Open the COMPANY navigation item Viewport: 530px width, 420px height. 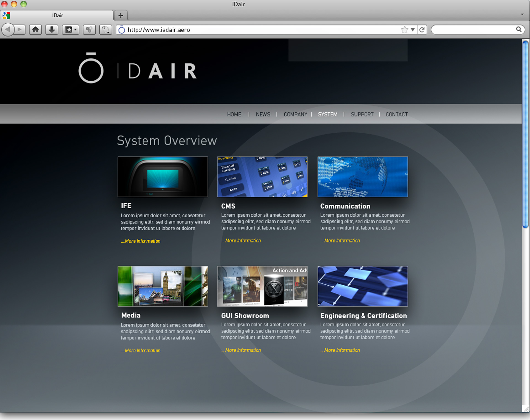point(295,114)
